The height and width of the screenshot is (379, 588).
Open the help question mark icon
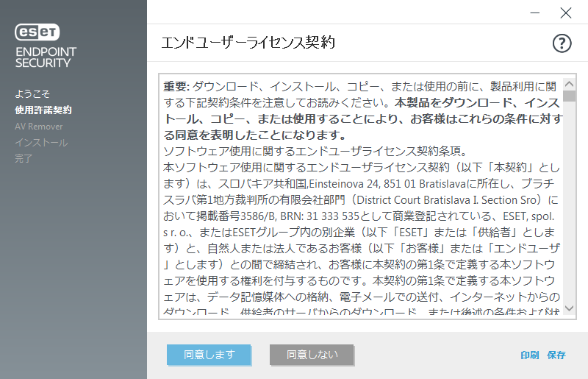[x=562, y=43]
